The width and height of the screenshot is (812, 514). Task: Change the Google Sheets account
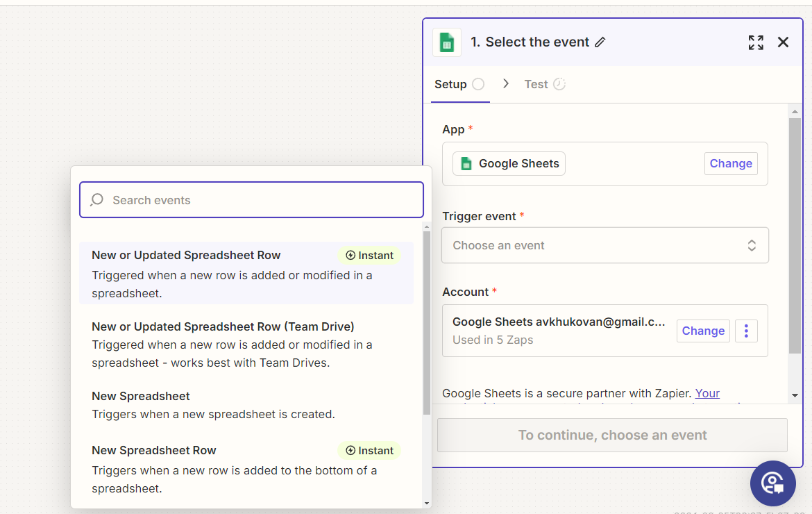[x=703, y=331]
